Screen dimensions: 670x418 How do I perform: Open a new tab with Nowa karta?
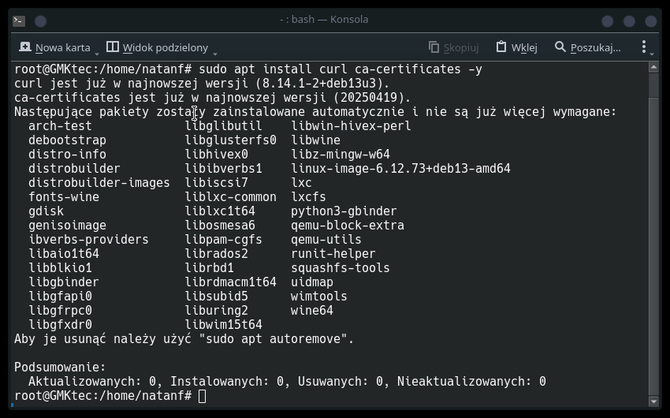pos(55,47)
